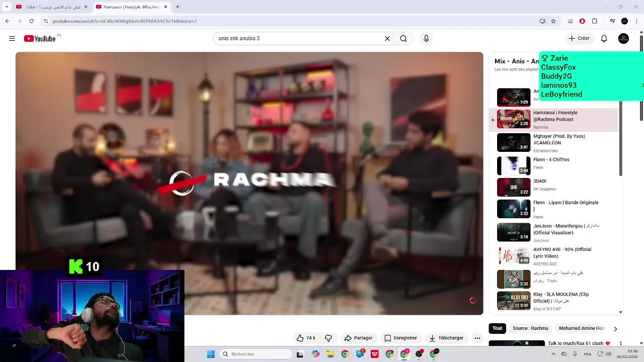The width and height of the screenshot is (644, 362).
Task: Show more filter chips with right chevron
Action: coord(615,329)
